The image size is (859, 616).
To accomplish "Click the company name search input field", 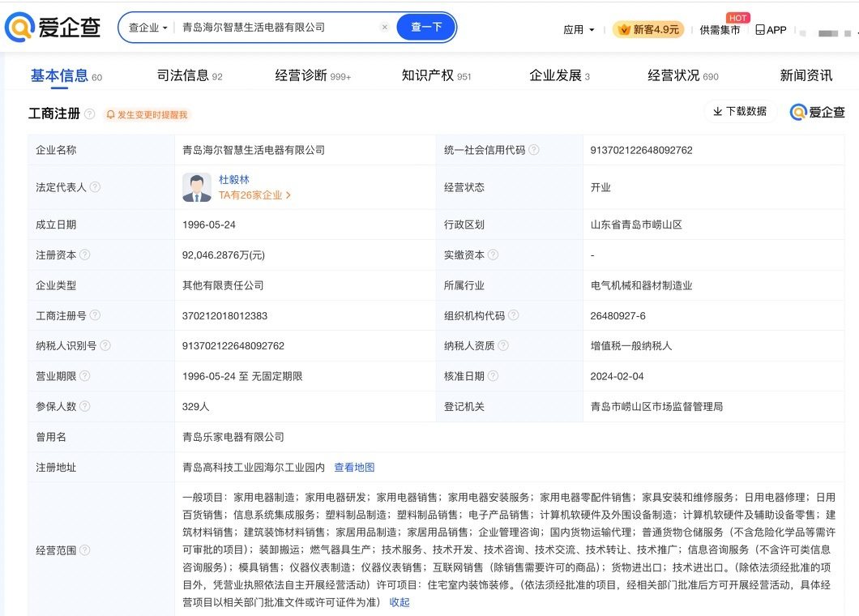I will pyautogui.click(x=276, y=27).
